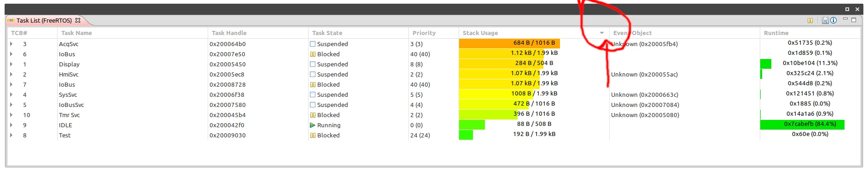
Task: Click the Blocked state icon for Tmr Svc
Action: point(313,115)
